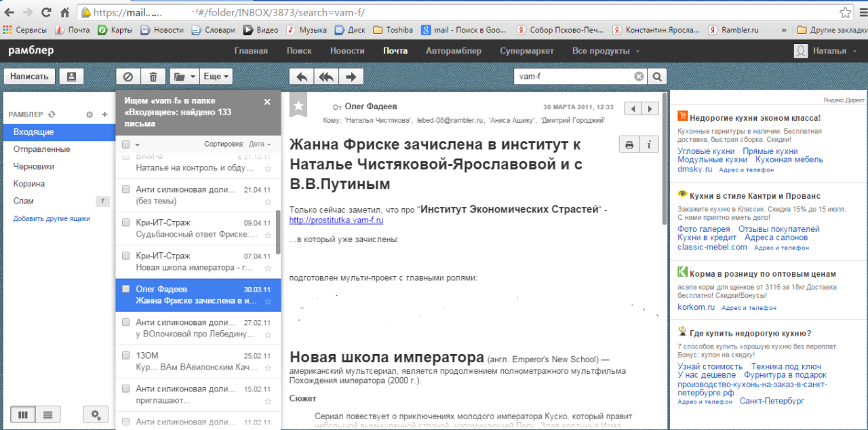Clear the vam-f search text
868x430 pixels.
coord(639,77)
